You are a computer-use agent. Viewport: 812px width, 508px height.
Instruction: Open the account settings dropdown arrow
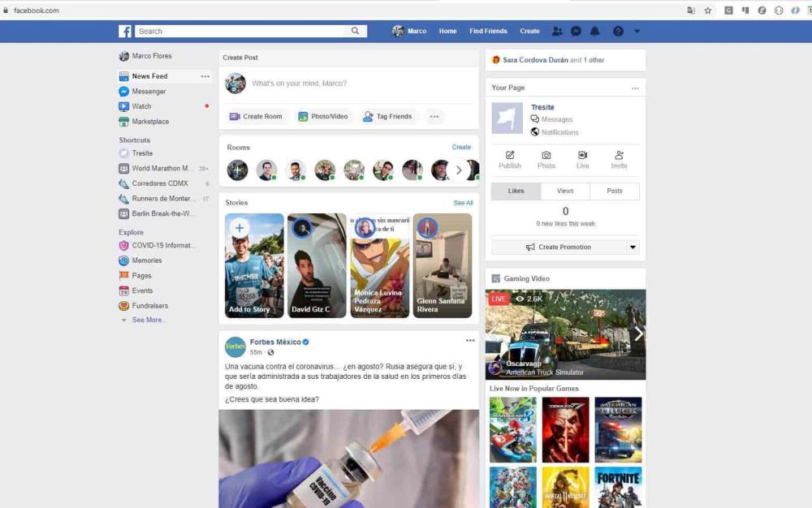point(637,30)
